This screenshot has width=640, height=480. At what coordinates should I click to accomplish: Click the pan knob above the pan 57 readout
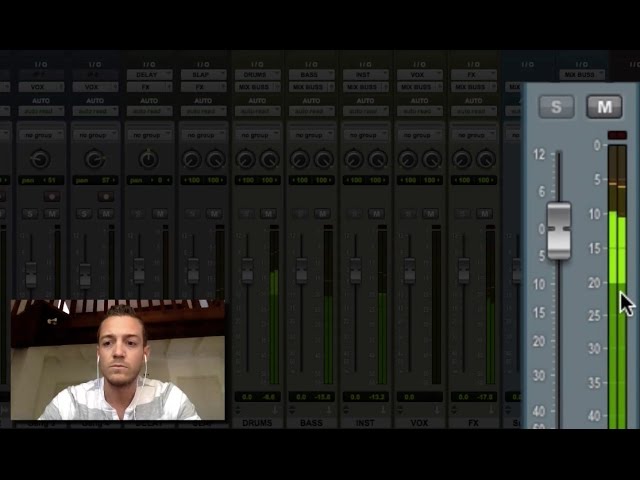pyautogui.click(x=95, y=159)
